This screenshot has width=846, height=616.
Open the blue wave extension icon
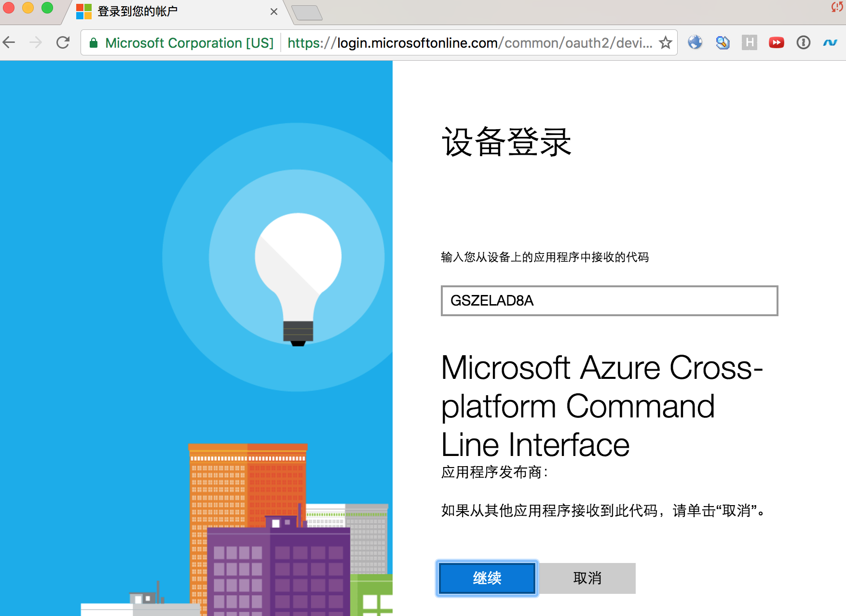point(830,42)
